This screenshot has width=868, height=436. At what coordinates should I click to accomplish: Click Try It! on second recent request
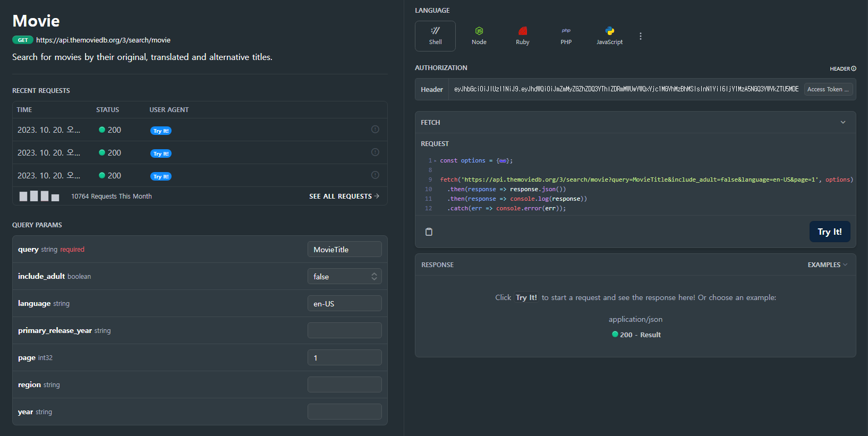point(161,153)
